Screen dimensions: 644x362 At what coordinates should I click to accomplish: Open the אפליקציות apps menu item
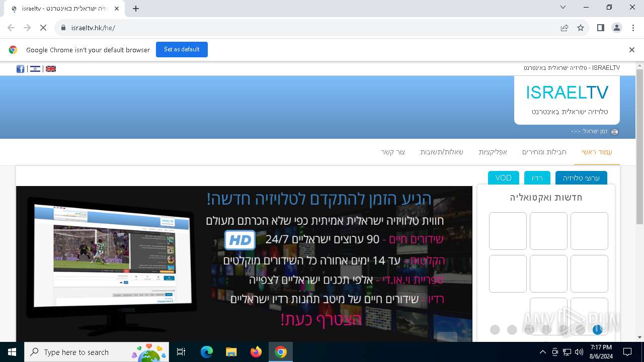[x=493, y=152]
